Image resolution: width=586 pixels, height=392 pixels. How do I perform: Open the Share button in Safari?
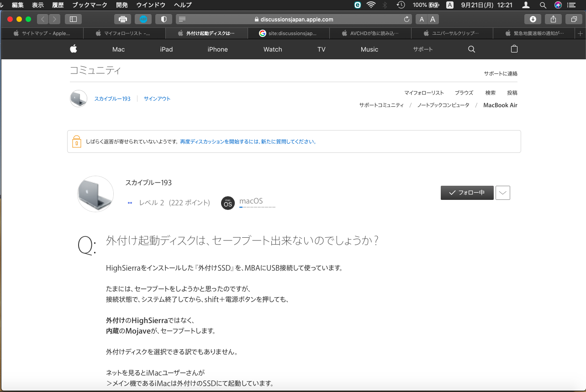553,19
